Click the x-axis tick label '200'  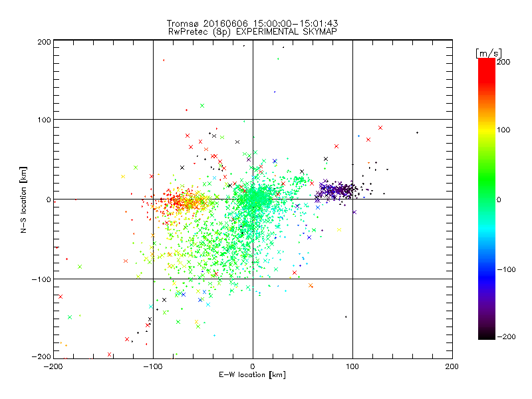coord(452,366)
